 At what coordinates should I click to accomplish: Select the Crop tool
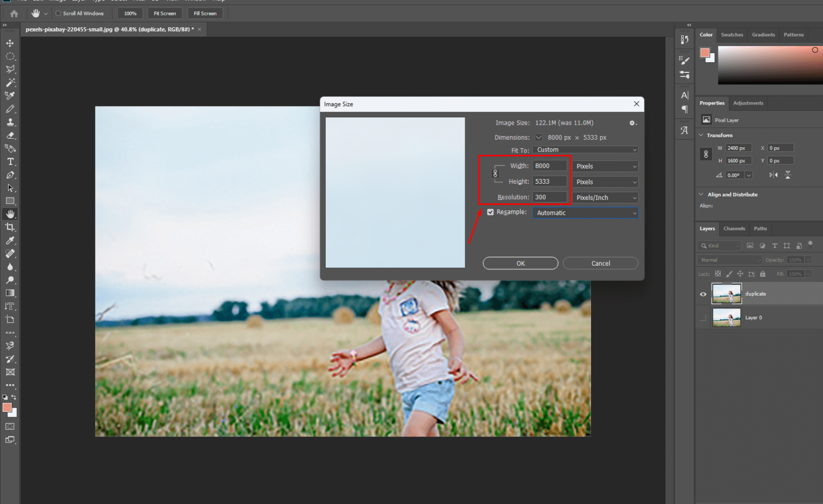click(x=10, y=228)
